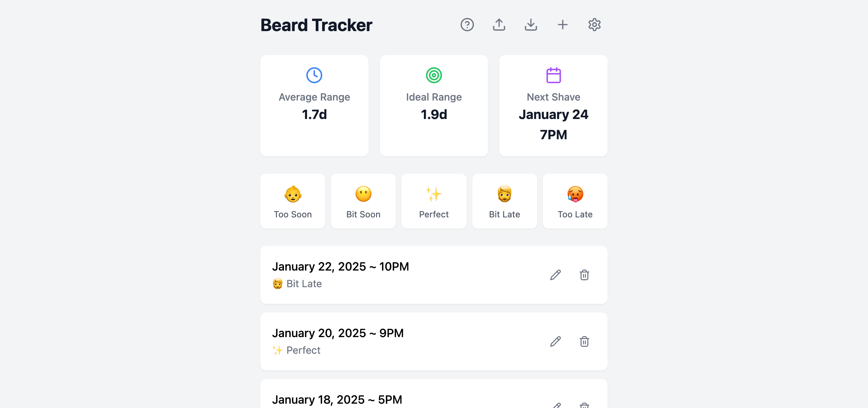Screen dimensions: 868x408
Task: Select the Bit Soon rating
Action: click(363, 201)
